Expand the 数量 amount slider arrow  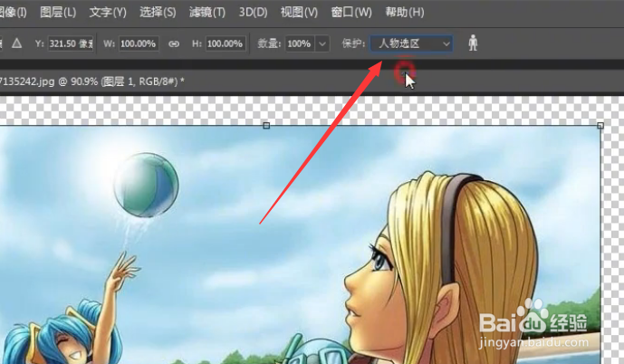click(x=322, y=43)
